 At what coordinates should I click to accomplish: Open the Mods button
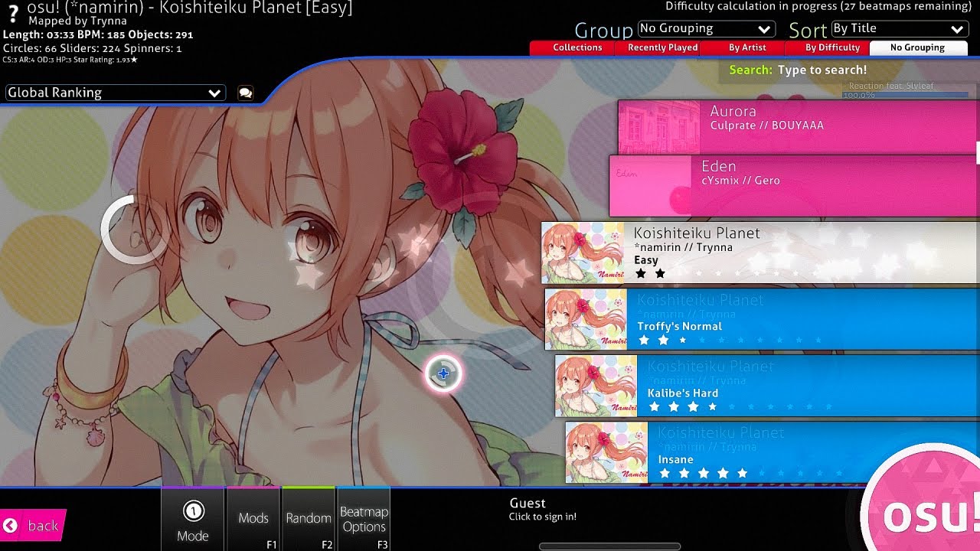click(253, 519)
